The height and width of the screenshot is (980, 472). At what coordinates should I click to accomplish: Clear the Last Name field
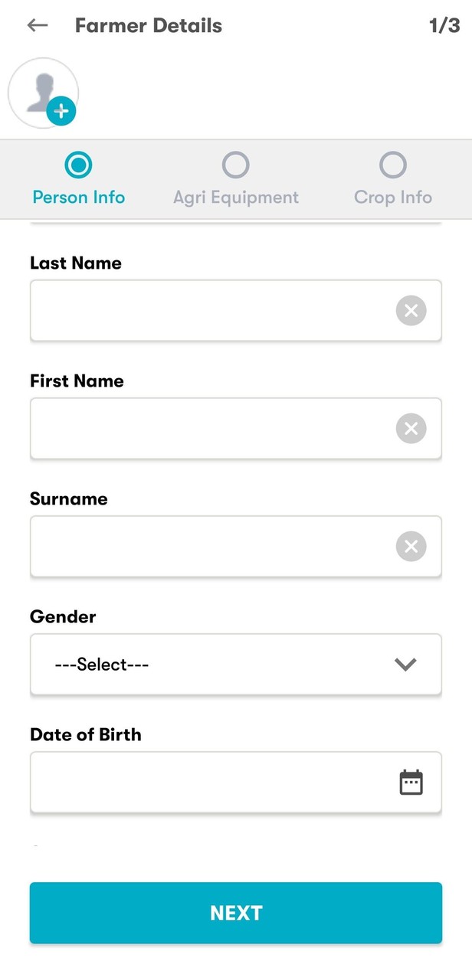pyautogui.click(x=411, y=311)
